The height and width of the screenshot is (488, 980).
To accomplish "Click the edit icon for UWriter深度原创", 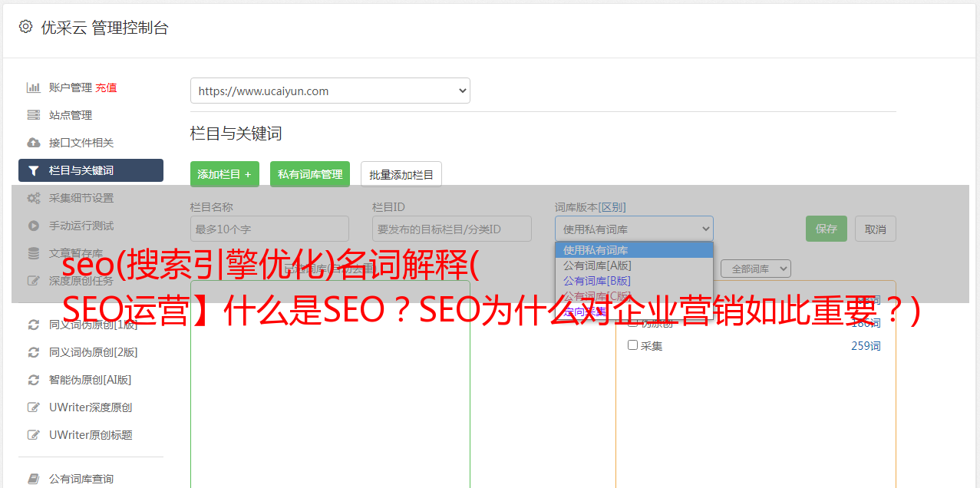I will (x=33, y=407).
